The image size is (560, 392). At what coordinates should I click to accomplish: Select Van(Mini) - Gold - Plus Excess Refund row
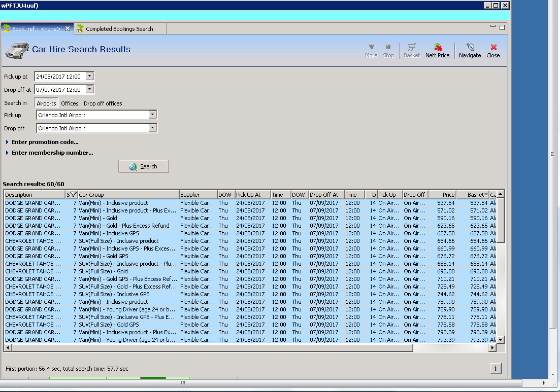coord(250,226)
